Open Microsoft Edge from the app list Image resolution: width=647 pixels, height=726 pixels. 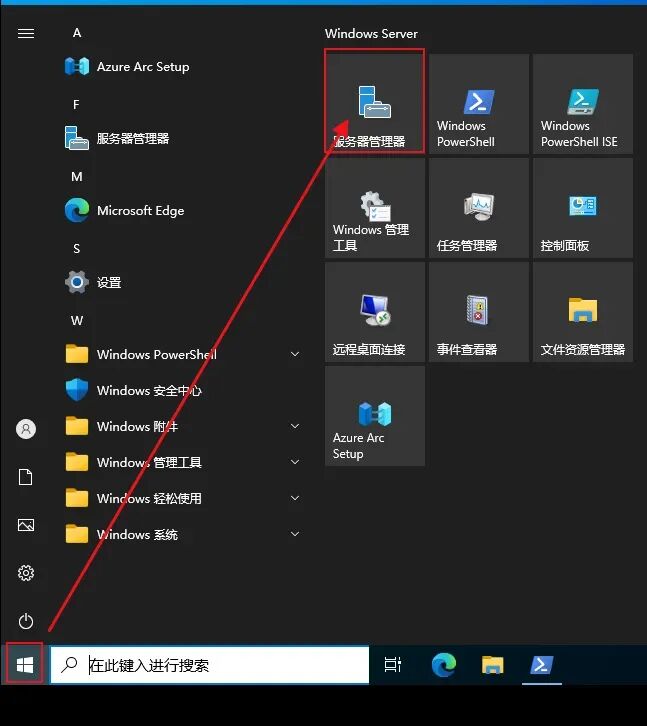coord(182,211)
